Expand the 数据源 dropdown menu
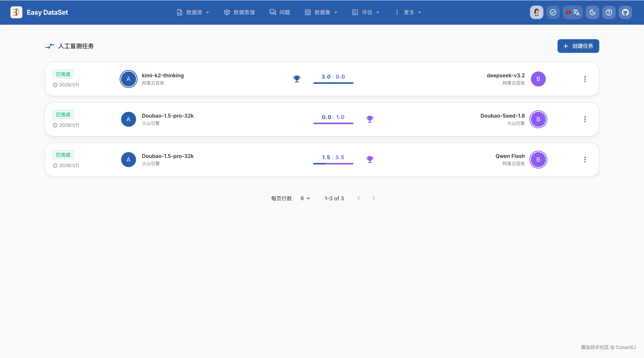 (x=193, y=12)
